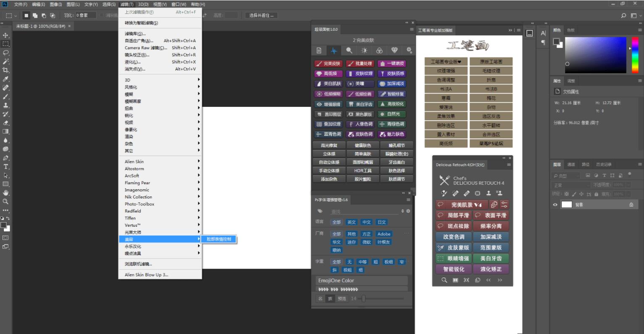This screenshot has width=644, height=334.
Task: Click the search icon in Delicious Retouch footer
Action: click(444, 280)
